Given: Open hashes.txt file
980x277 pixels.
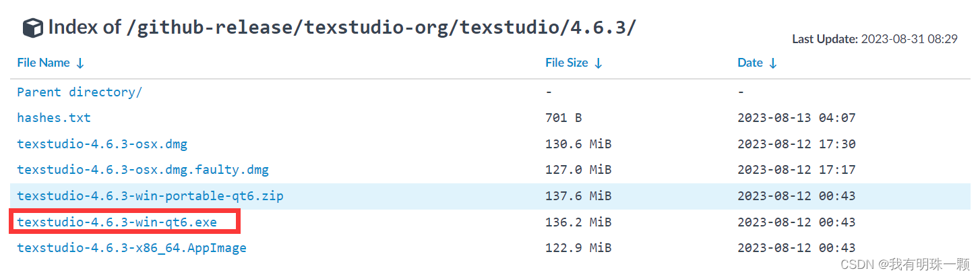Looking at the screenshot, I should point(54,118).
